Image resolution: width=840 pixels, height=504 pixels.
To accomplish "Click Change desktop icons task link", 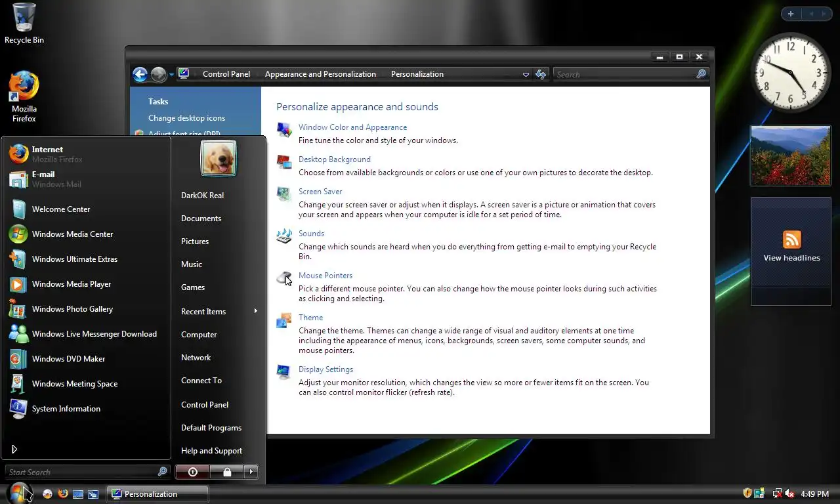I will click(x=186, y=118).
